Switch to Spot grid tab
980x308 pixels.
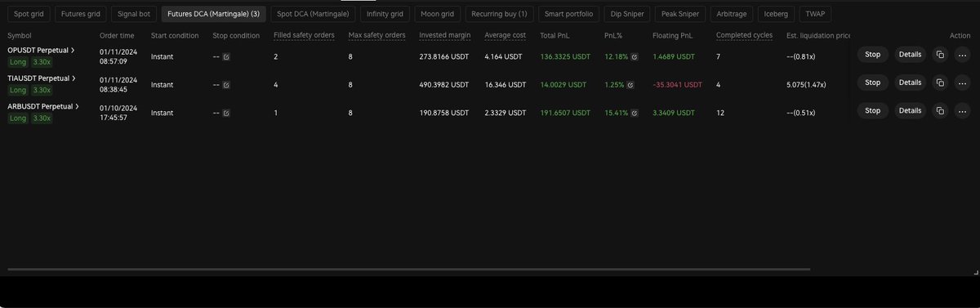point(29,14)
